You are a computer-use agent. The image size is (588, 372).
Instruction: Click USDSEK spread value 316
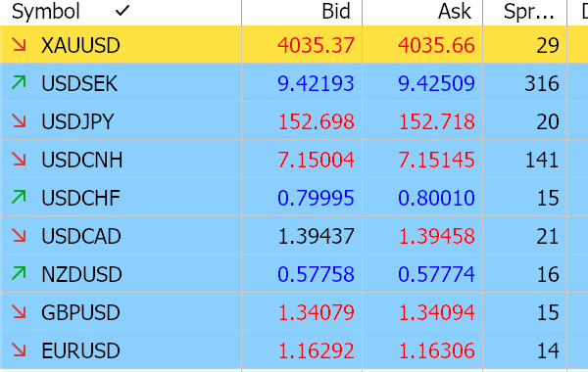(542, 83)
